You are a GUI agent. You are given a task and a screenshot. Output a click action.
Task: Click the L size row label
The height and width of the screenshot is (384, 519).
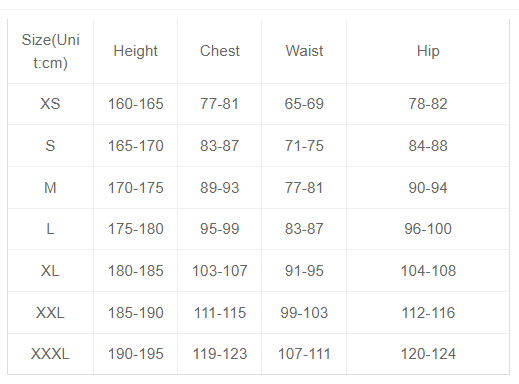point(50,229)
